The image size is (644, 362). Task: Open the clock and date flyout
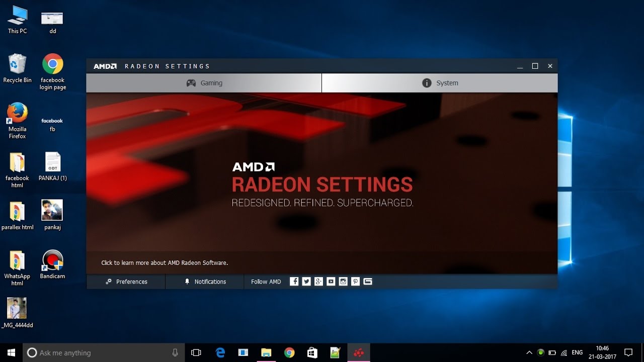point(603,352)
